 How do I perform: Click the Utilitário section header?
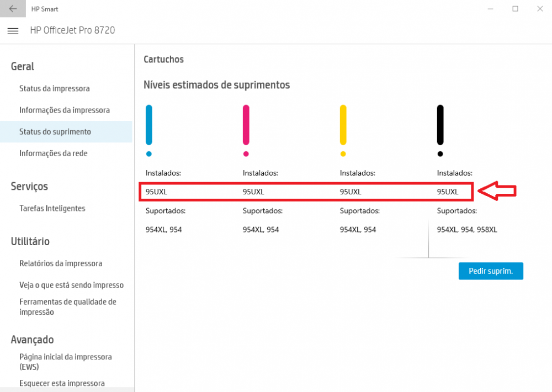pos(30,241)
